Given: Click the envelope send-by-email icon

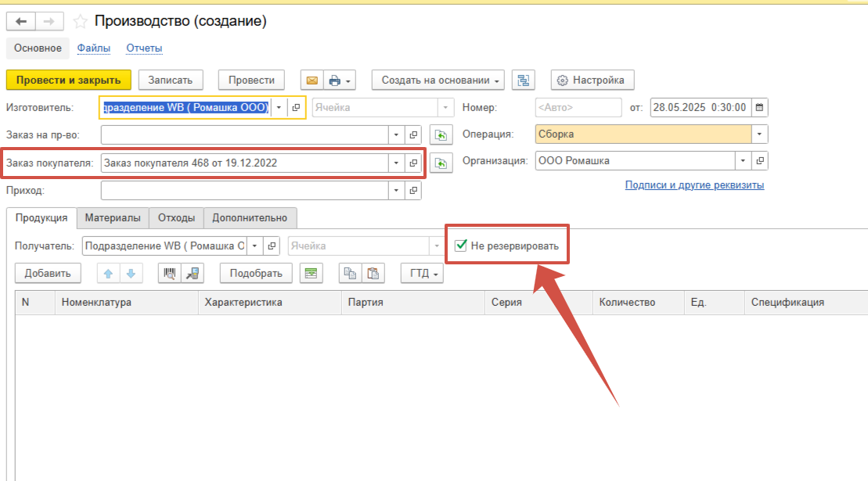Looking at the screenshot, I should click(x=312, y=81).
